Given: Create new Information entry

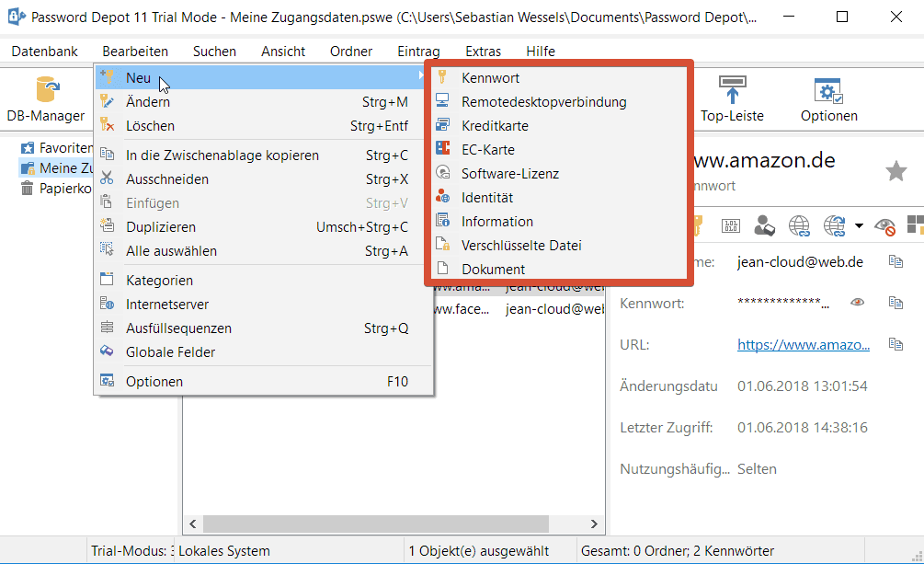Looking at the screenshot, I should (x=559, y=221).
